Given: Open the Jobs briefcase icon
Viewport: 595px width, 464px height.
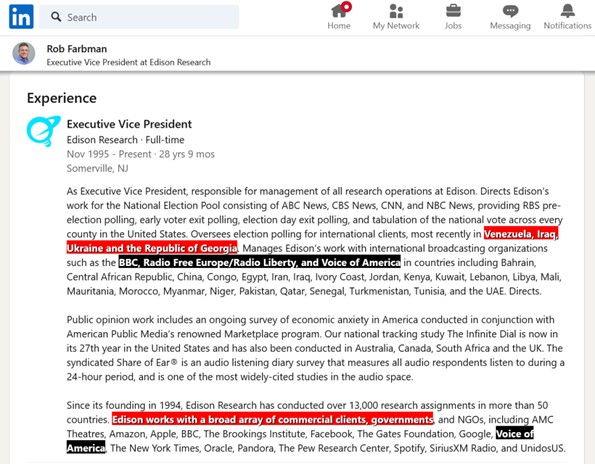Looking at the screenshot, I should tap(453, 11).
